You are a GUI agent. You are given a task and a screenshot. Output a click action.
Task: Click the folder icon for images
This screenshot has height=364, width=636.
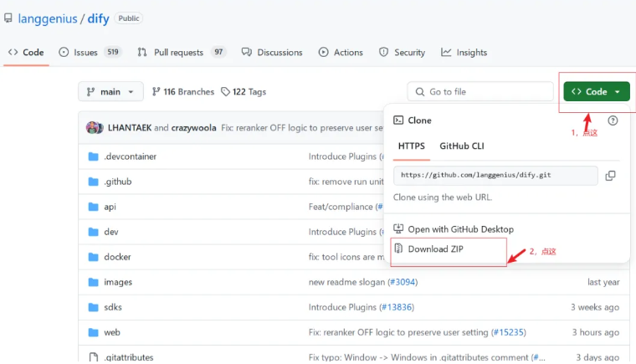coord(93,283)
